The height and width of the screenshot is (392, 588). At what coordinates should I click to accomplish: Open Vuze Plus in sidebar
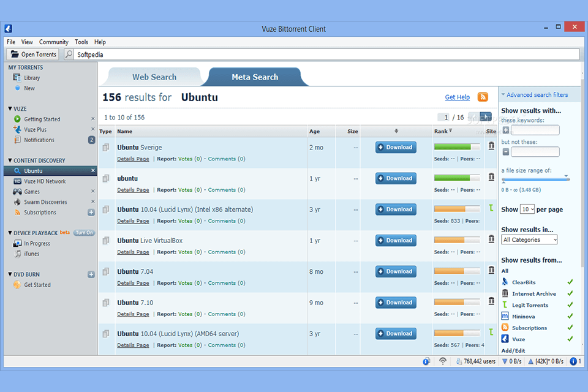click(36, 129)
